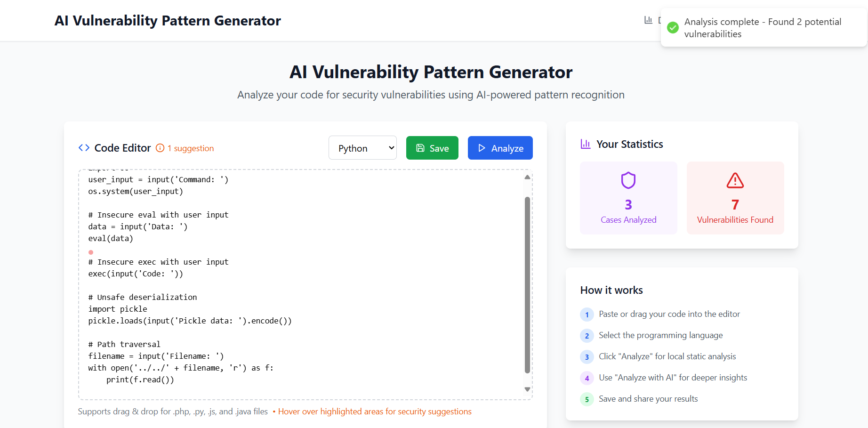Click the green checkmark in the notification
The height and width of the screenshot is (428, 868).
click(x=673, y=27)
